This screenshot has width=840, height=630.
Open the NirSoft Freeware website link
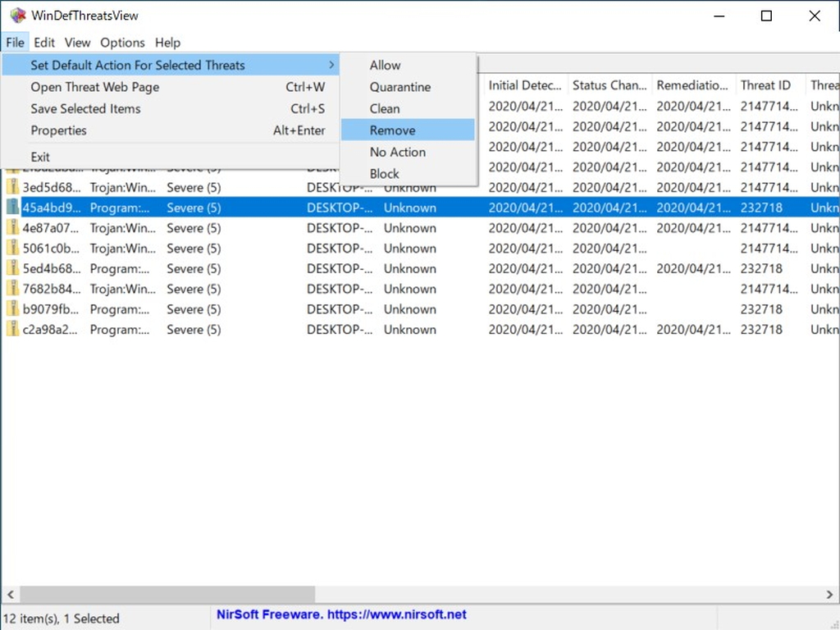pyautogui.click(x=340, y=614)
